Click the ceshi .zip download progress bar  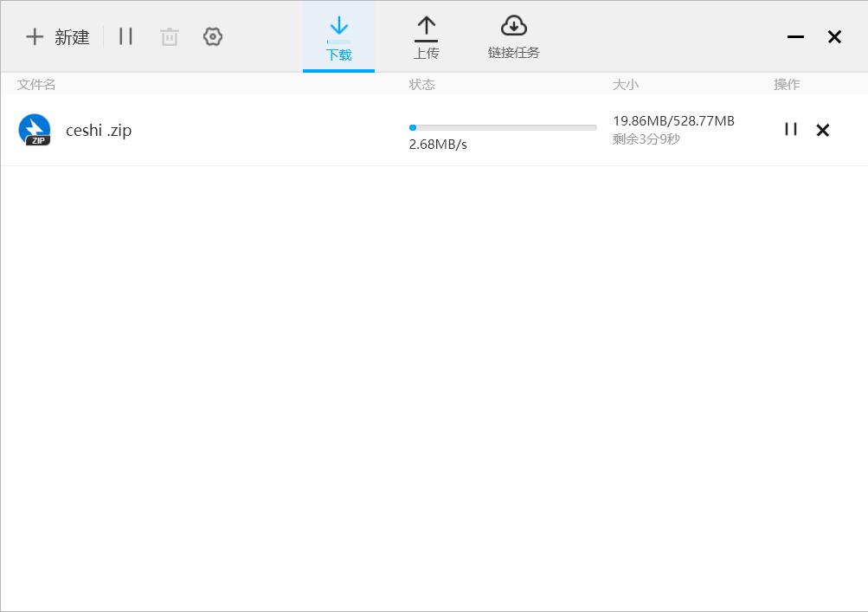pos(503,127)
